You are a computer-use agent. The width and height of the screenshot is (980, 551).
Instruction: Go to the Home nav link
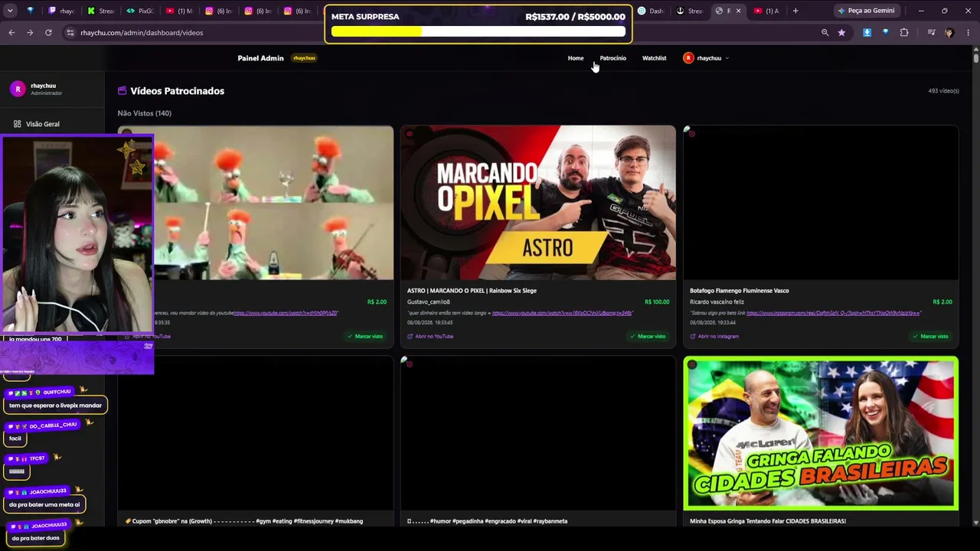[x=576, y=58]
